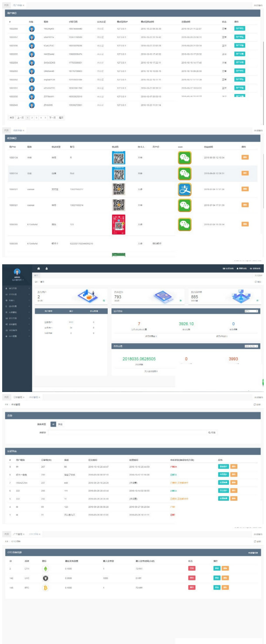Click user detail button for user 1002058
This screenshot has width=266, height=644.
coord(239,29)
